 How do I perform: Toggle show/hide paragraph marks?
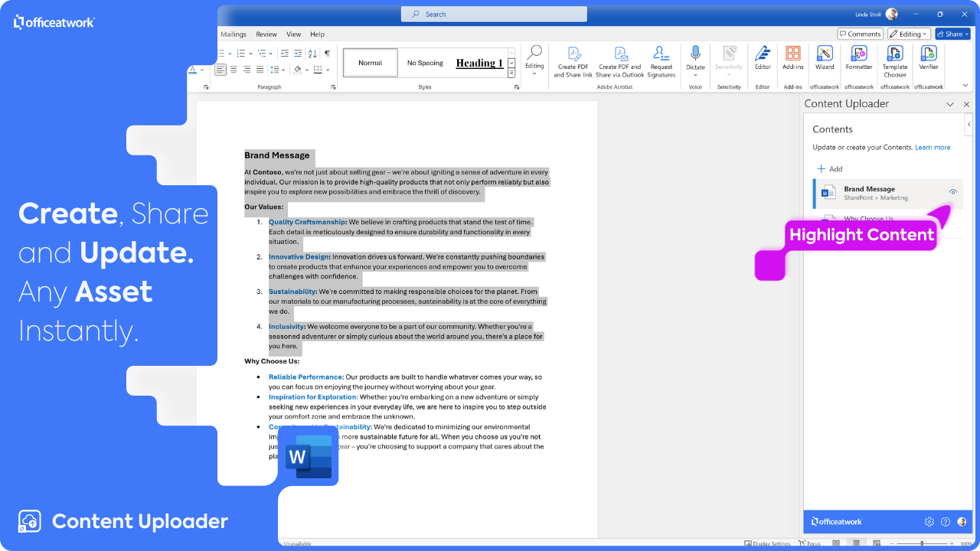(328, 54)
